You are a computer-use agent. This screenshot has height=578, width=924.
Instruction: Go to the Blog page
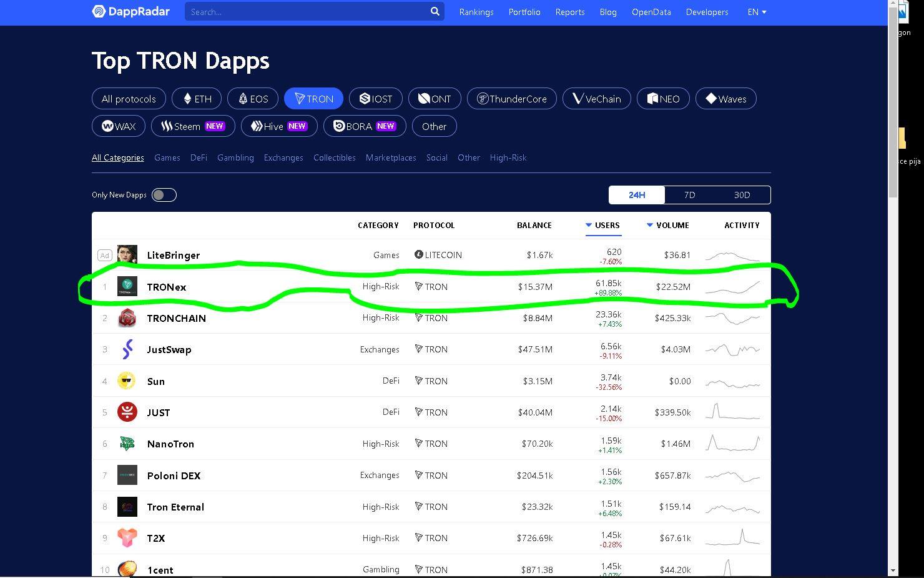[608, 12]
